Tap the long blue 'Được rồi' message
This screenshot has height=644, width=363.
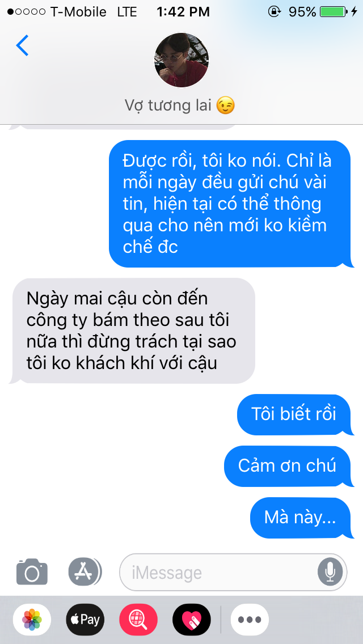tap(230, 204)
